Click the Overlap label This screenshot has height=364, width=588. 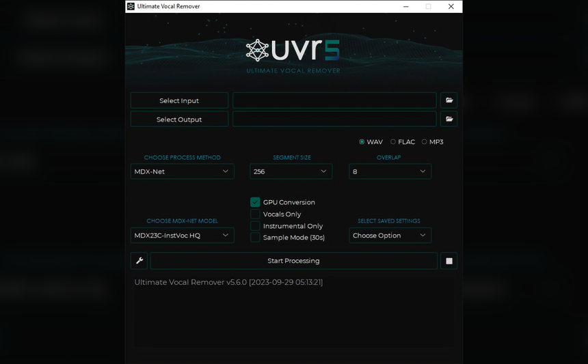388,158
